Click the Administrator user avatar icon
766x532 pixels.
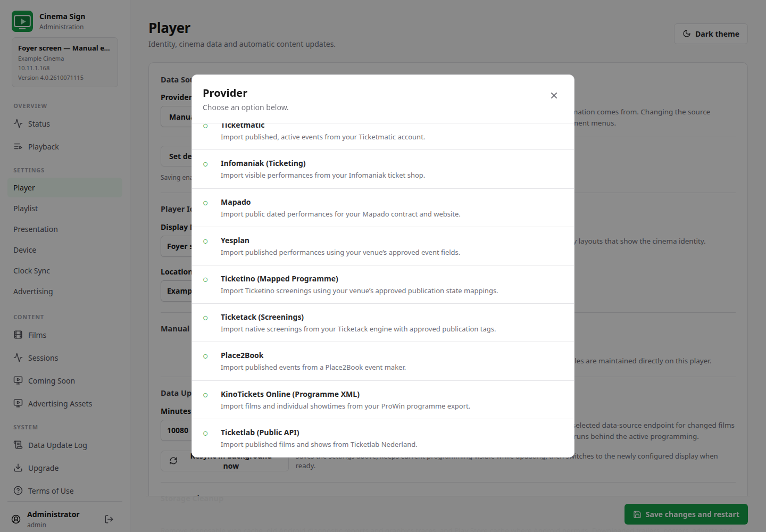point(16,519)
